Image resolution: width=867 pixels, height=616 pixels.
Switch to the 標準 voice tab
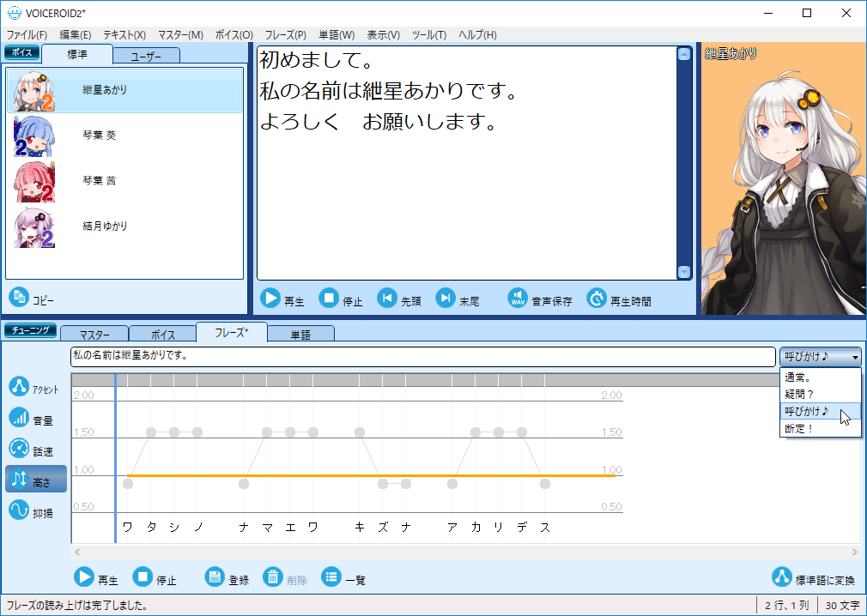(x=77, y=55)
